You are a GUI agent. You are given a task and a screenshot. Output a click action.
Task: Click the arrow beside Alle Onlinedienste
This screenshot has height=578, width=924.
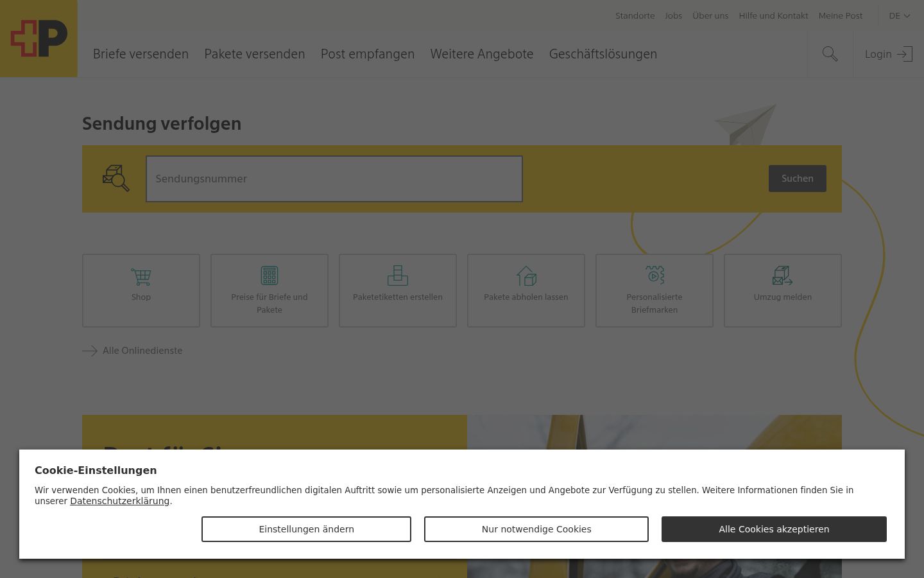[x=90, y=351]
